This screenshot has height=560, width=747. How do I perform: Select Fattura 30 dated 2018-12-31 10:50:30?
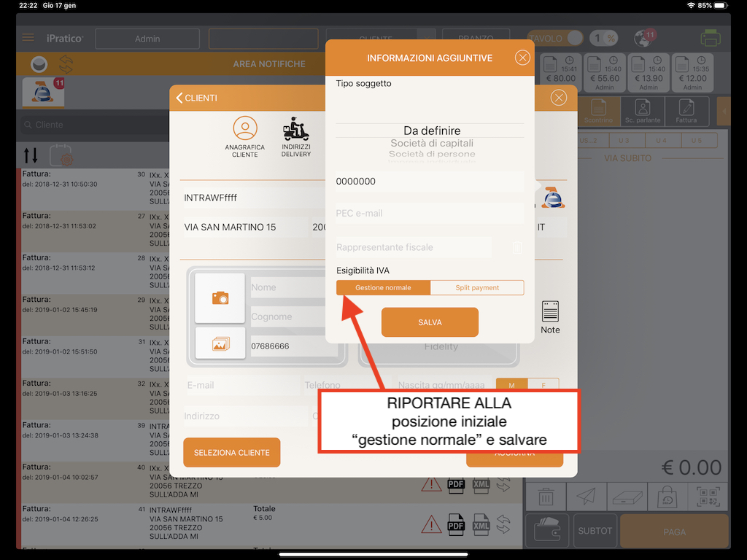click(96, 189)
